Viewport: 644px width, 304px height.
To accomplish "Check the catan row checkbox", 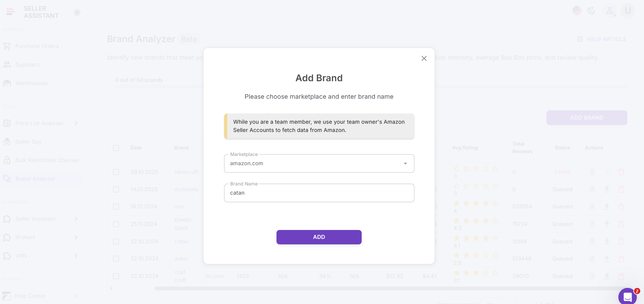I will click(116, 241).
